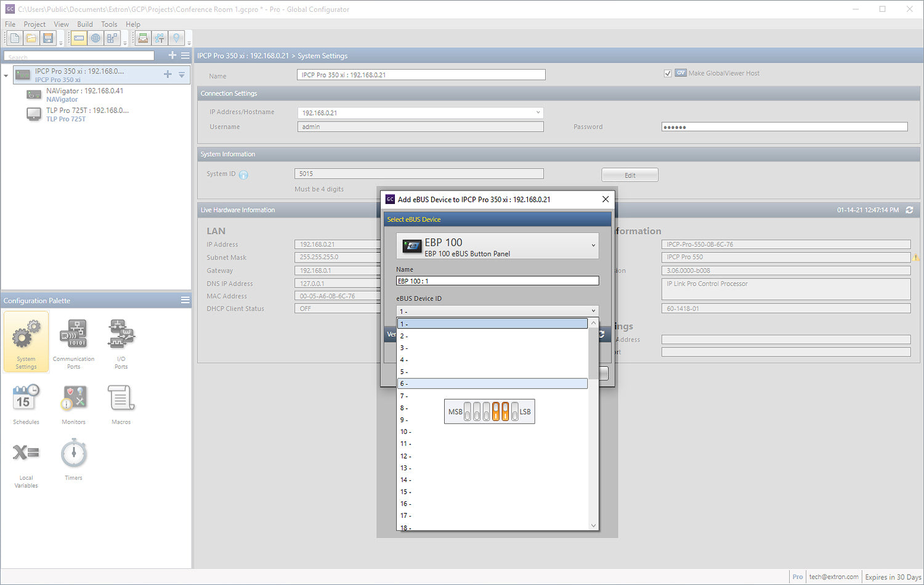The width and height of the screenshot is (924, 585).
Task: Click the New Project toolbar icon
Action: 14,38
